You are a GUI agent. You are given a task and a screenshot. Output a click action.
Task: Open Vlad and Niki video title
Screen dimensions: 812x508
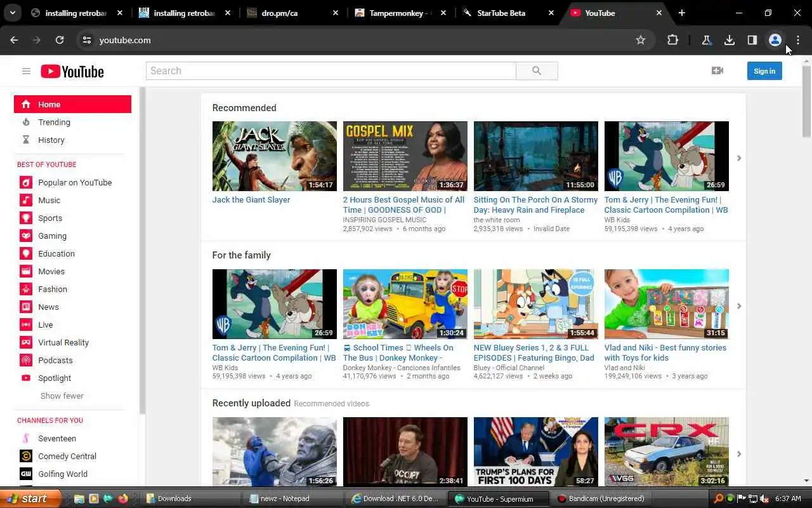click(x=665, y=352)
